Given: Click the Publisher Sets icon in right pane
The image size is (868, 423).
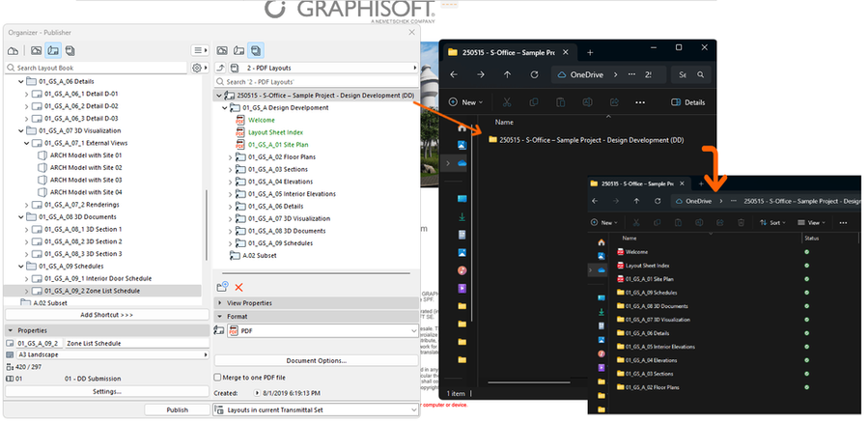Looking at the screenshot, I should [255, 50].
